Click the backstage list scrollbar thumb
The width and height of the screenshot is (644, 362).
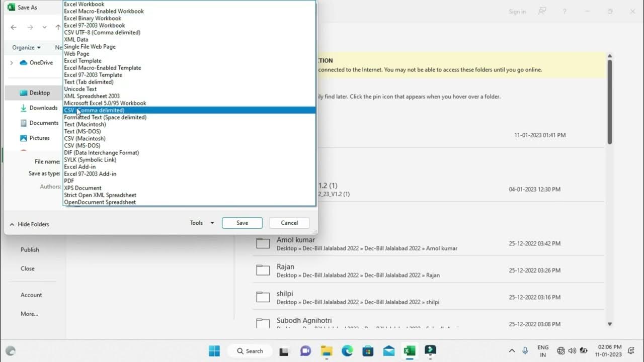point(610,102)
